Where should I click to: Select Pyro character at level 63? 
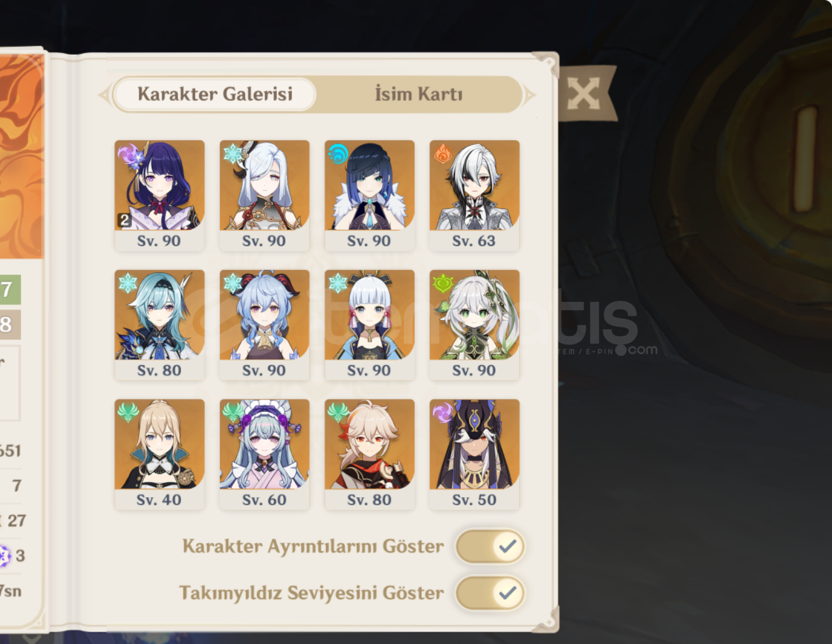pos(474,195)
